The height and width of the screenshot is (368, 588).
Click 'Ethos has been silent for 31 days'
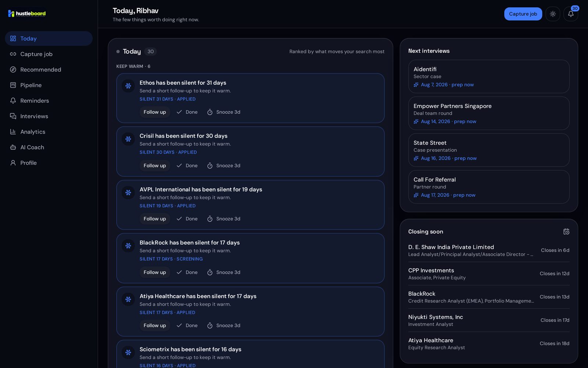pos(183,83)
